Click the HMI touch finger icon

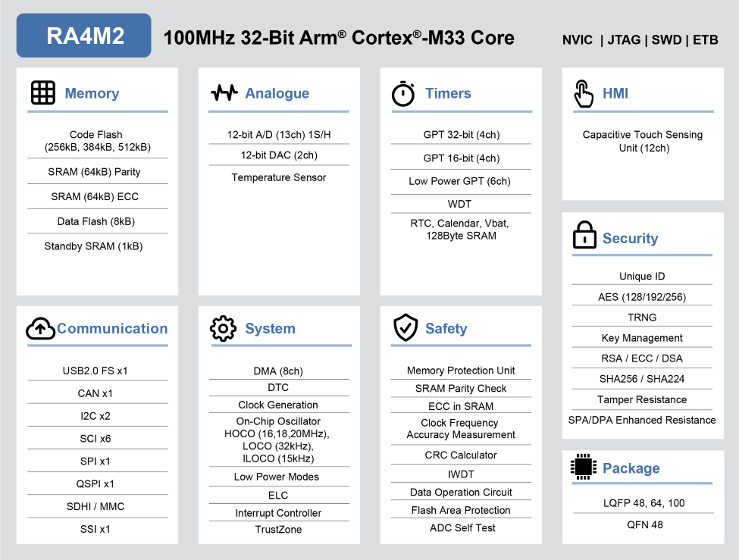coord(583,94)
